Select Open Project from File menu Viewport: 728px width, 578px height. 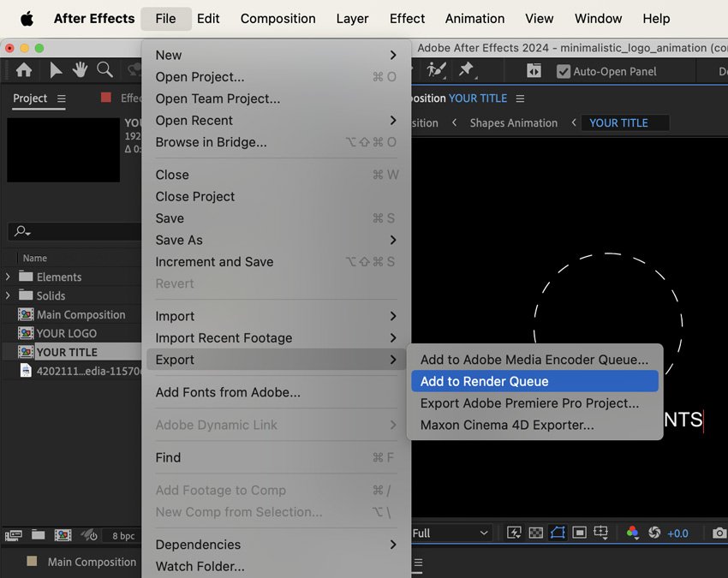277,76
